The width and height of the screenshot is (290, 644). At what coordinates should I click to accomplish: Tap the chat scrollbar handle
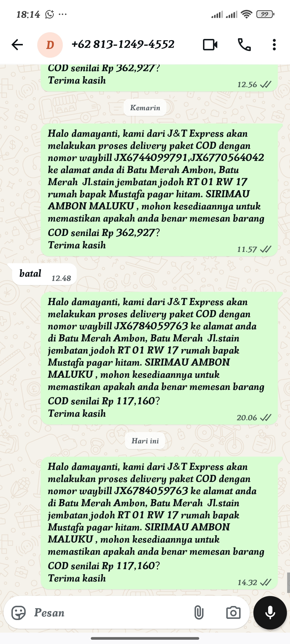tap(289, 582)
